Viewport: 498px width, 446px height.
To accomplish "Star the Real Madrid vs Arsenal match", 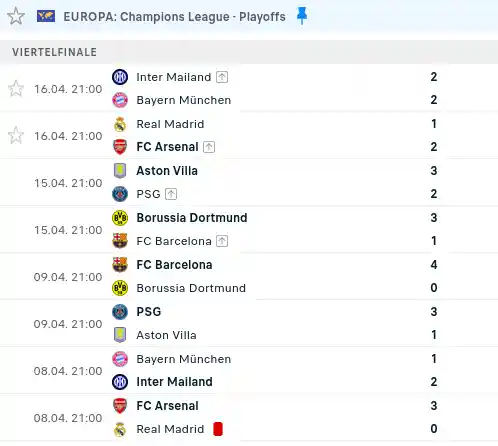I will [16, 136].
